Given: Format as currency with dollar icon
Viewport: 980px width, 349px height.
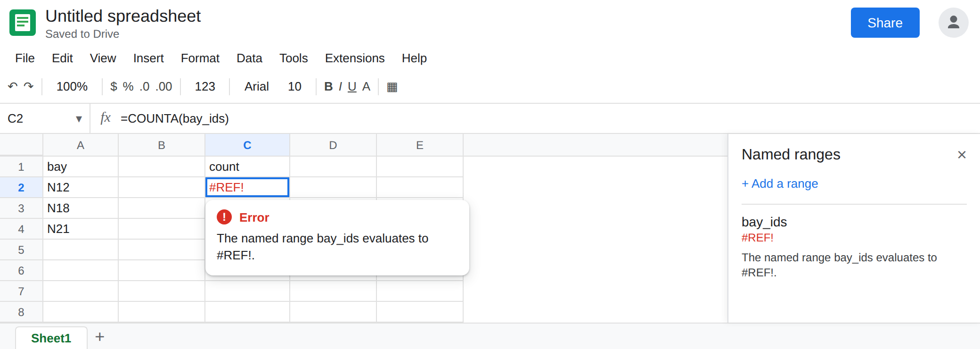Looking at the screenshot, I should (x=114, y=86).
